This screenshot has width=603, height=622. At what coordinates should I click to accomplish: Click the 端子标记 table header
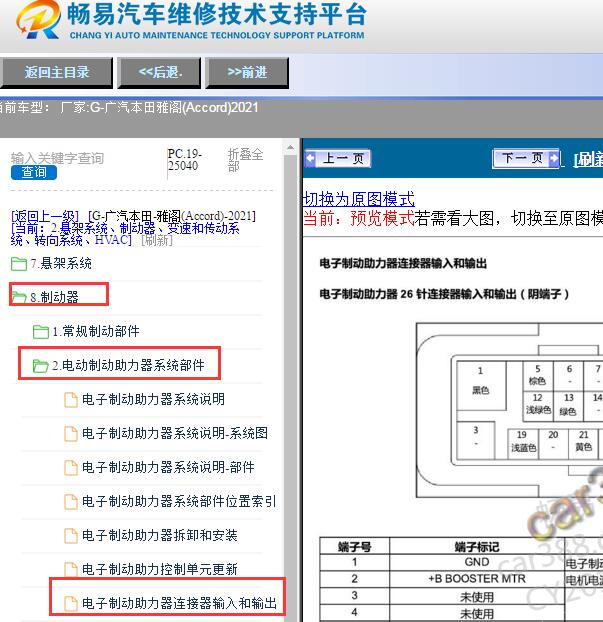(x=476, y=547)
